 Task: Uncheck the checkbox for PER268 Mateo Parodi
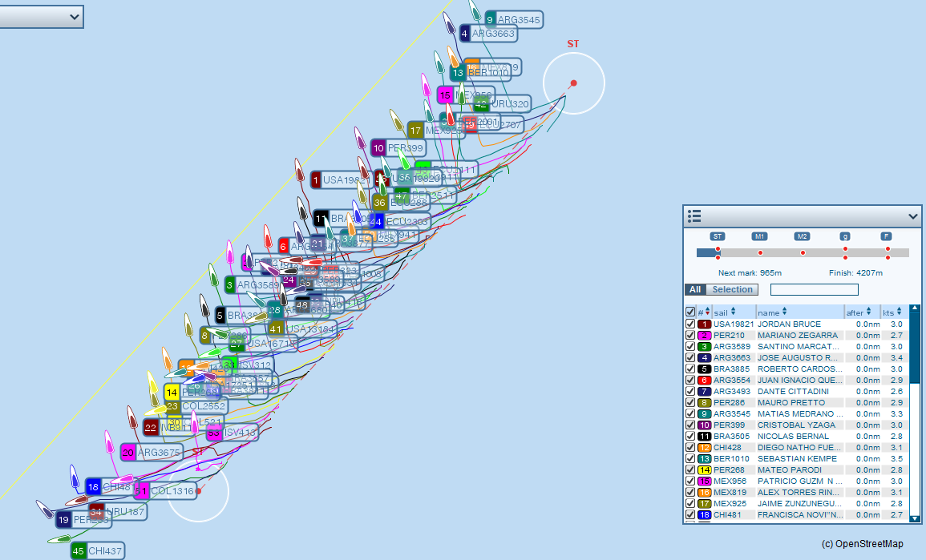pos(690,470)
